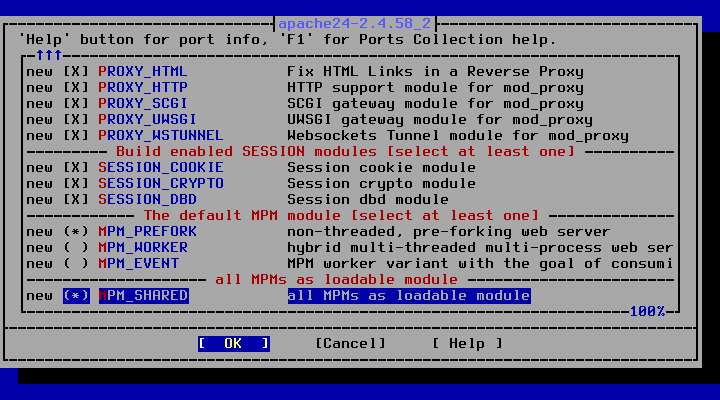Disable the PROXY_UWSGI checkbox

coord(76,120)
